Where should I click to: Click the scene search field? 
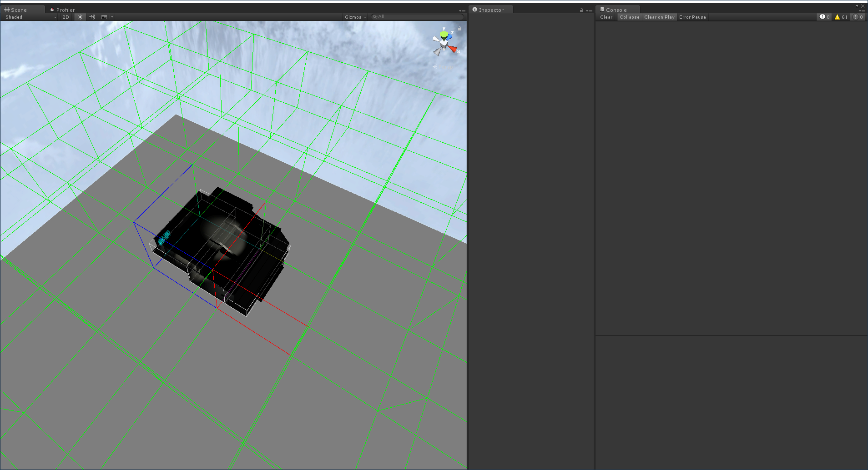[x=418, y=17]
